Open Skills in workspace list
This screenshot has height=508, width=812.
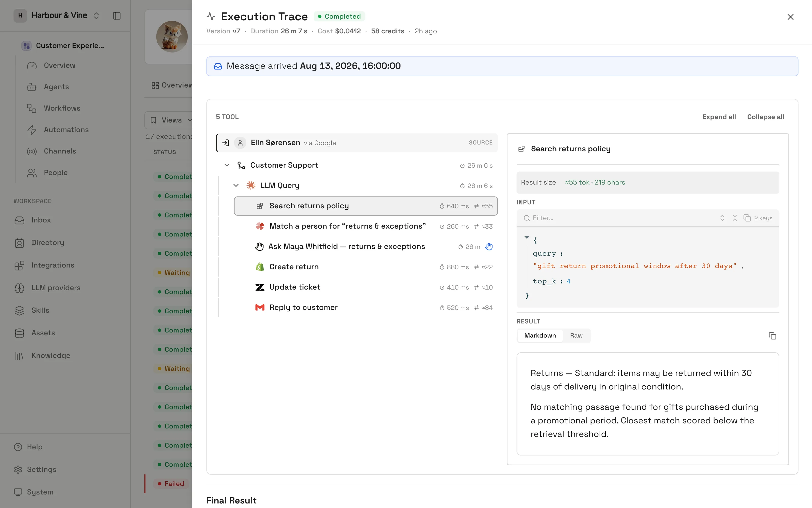click(40, 310)
